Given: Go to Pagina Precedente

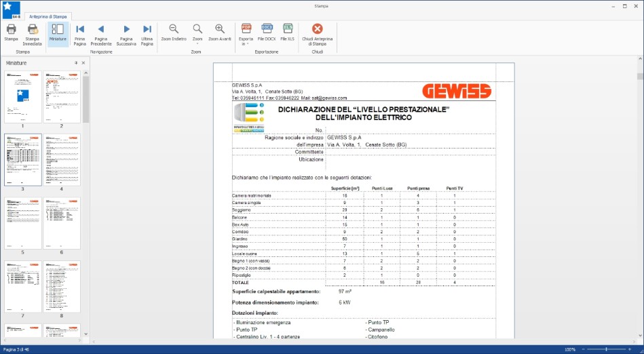Looking at the screenshot, I should [x=101, y=34].
